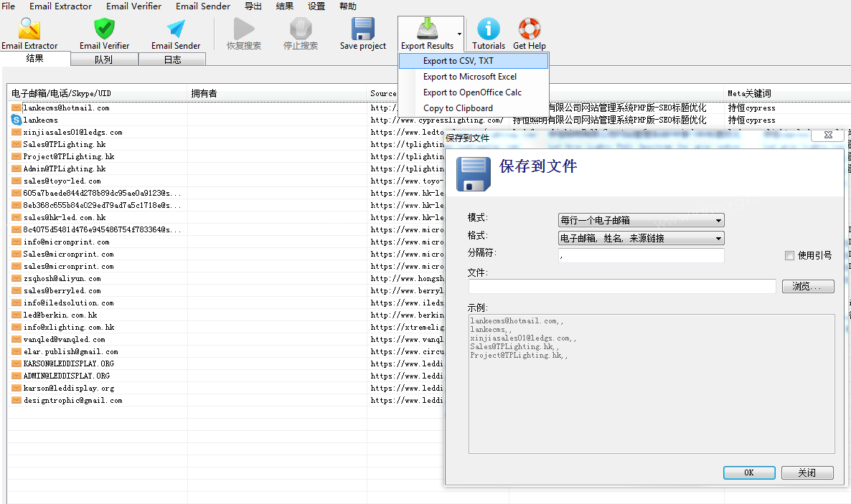Click envelope icon beside Project@TPLighting.hk
Viewport: 851px width, 504px height.
click(x=17, y=157)
